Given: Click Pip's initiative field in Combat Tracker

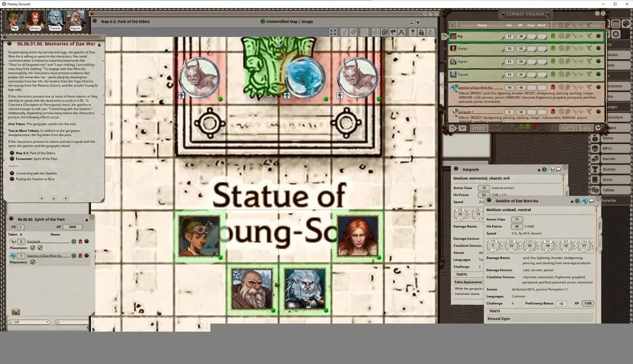Looking at the screenshot, I should [x=509, y=36].
